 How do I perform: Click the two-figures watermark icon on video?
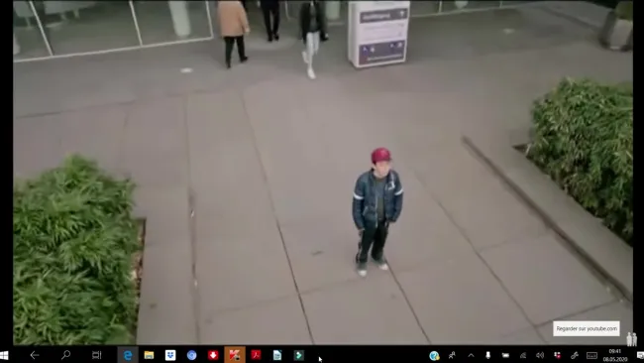tap(632, 339)
